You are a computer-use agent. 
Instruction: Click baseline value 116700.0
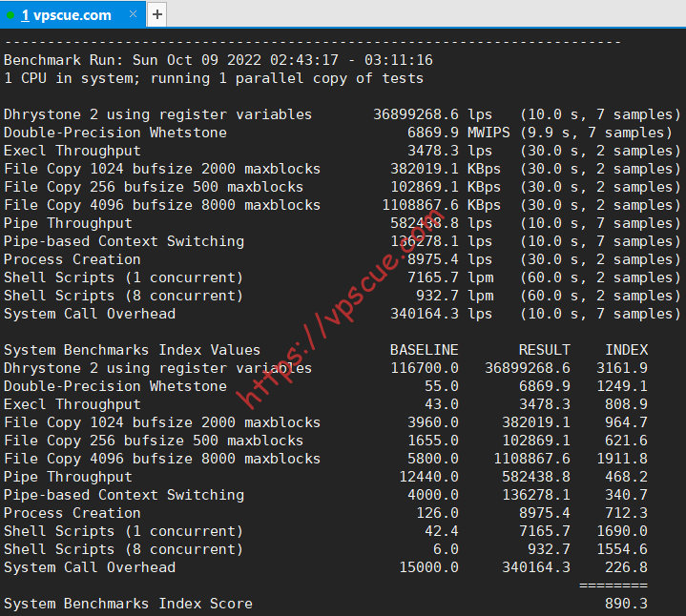(x=424, y=368)
